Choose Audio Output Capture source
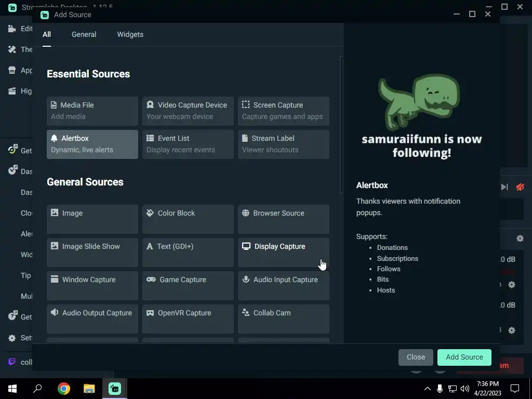 click(92, 318)
